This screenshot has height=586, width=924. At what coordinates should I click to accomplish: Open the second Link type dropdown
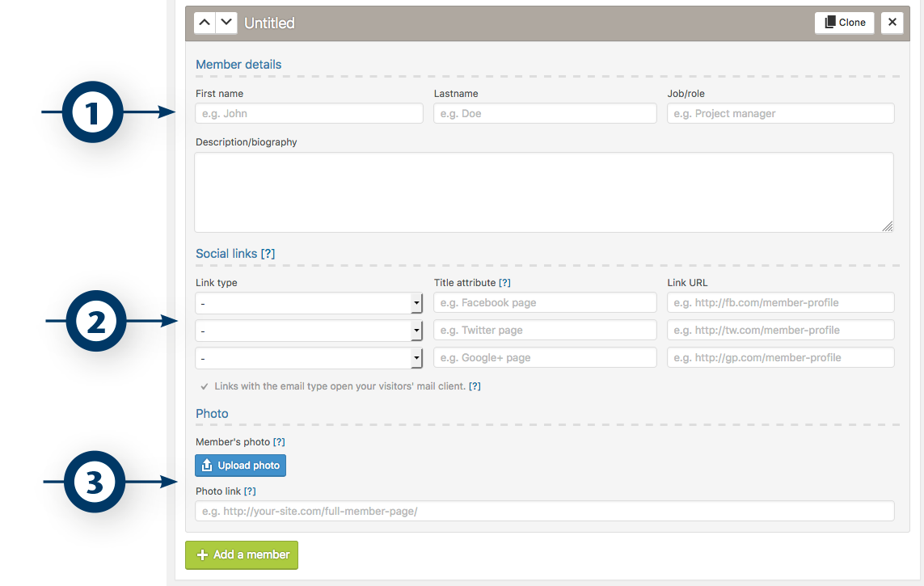click(309, 331)
